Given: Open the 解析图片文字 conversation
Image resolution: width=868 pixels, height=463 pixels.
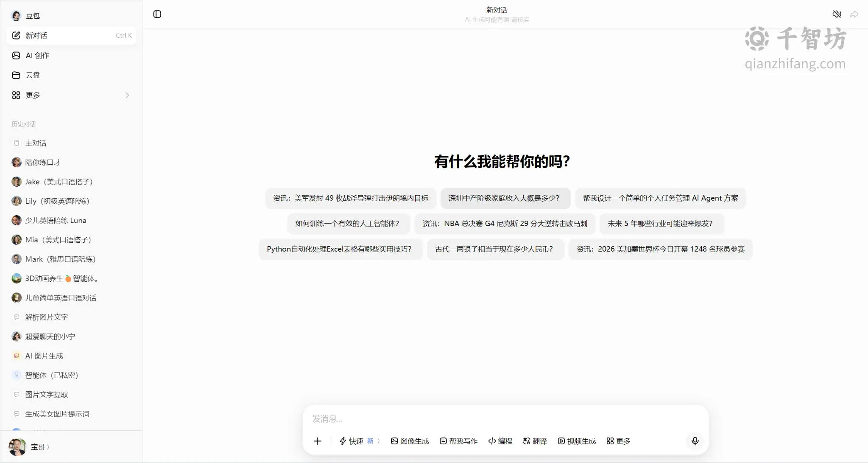Looking at the screenshot, I should click(x=71, y=317).
